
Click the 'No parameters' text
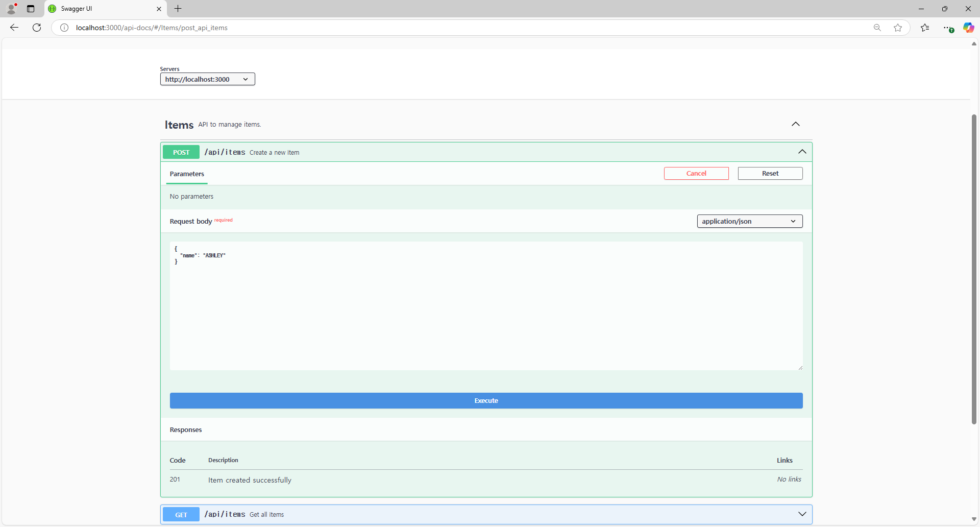coord(191,197)
